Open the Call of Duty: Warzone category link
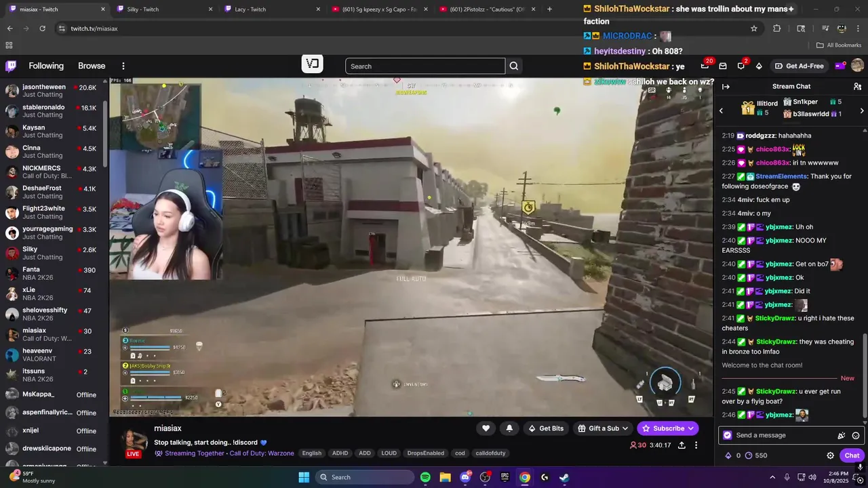This screenshot has height=488, width=868. tap(262, 453)
